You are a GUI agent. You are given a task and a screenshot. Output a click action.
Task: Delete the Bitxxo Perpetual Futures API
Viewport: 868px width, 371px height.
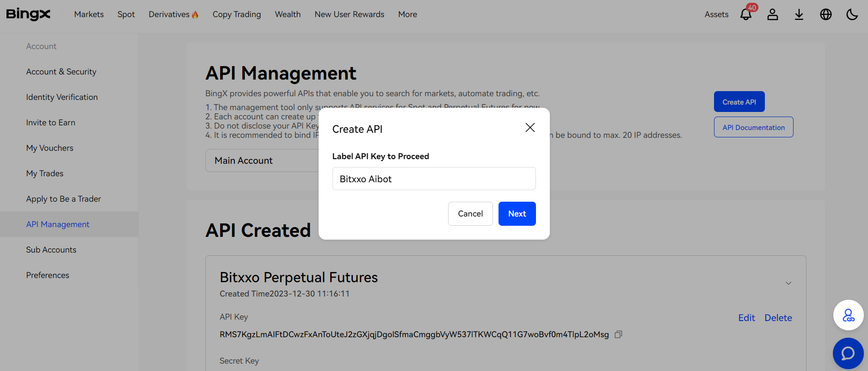point(778,318)
